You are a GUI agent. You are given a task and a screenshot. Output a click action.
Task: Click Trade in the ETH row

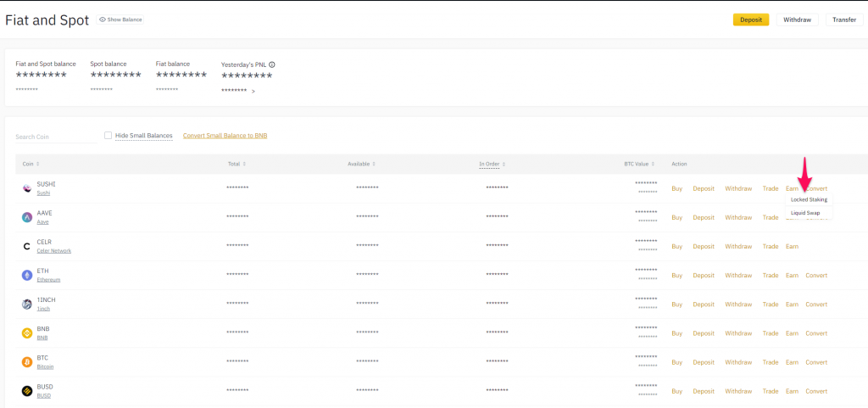(x=771, y=275)
